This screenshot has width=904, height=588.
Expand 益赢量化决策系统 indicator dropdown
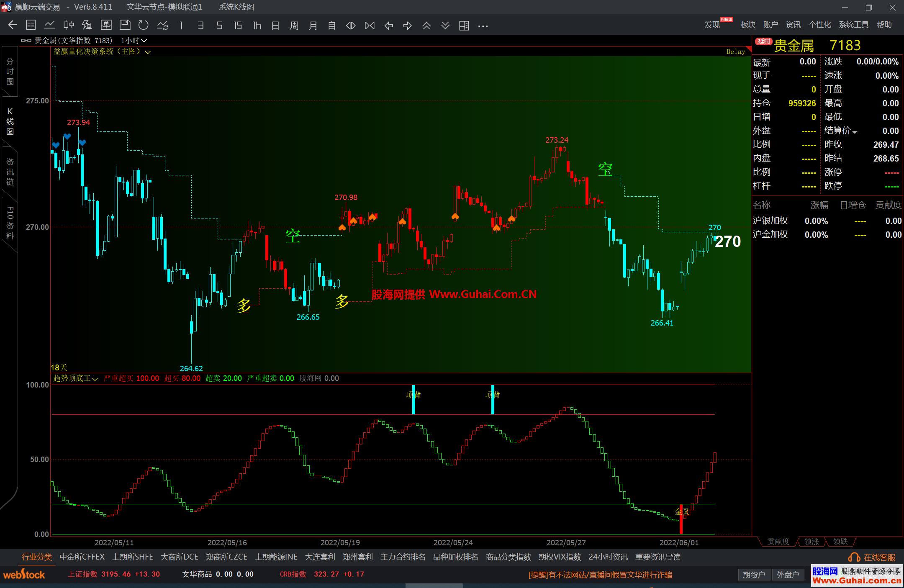point(148,52)
